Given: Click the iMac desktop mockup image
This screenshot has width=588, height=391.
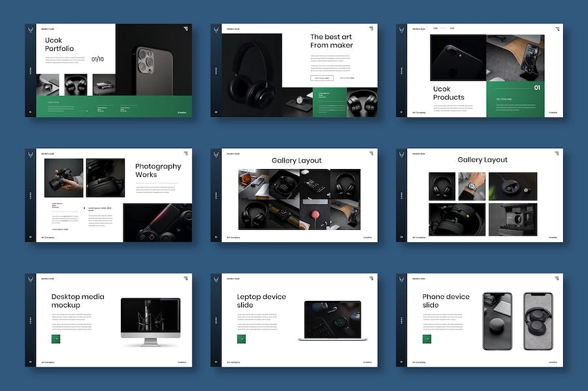Looking at the screenshot, I should (x=150, y=319).
